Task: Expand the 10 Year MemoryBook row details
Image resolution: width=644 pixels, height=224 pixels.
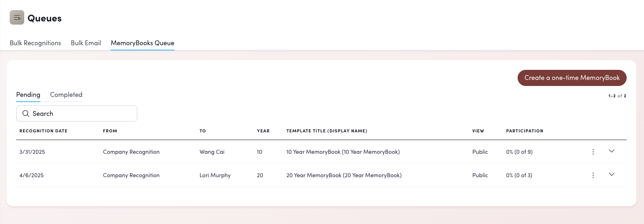Action: pyautogui.click(x=611, y=151)
